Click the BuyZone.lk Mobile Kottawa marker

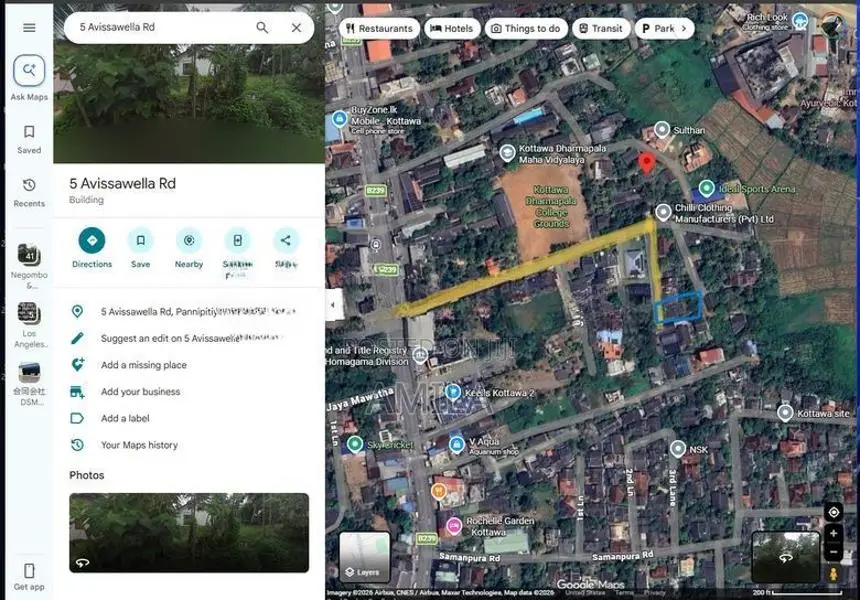coord(340,118)
